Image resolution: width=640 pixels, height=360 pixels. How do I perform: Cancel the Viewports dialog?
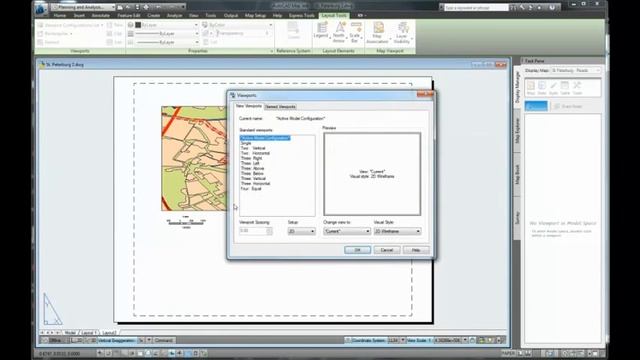[x=387, y=250]
